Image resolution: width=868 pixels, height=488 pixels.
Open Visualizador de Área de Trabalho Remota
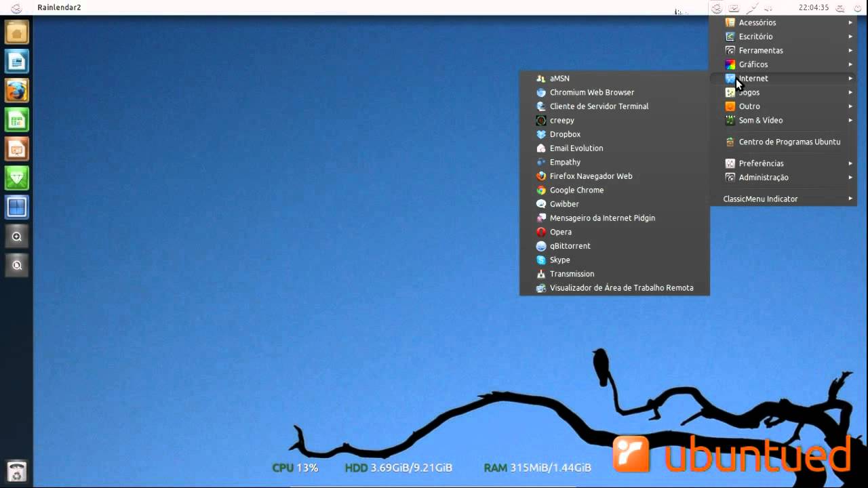tap(614, 288)
